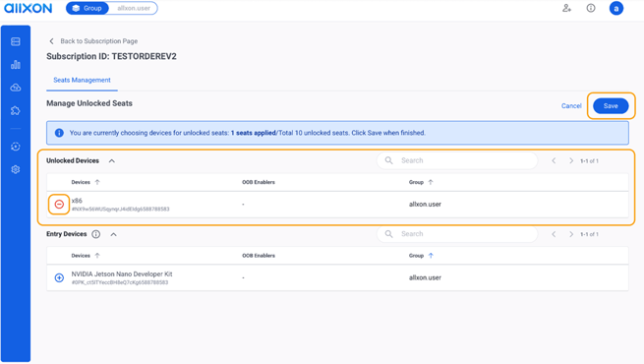Open the puzzle piece plugins sidebar icon
The image size is (644, 364).
point(16,110)
